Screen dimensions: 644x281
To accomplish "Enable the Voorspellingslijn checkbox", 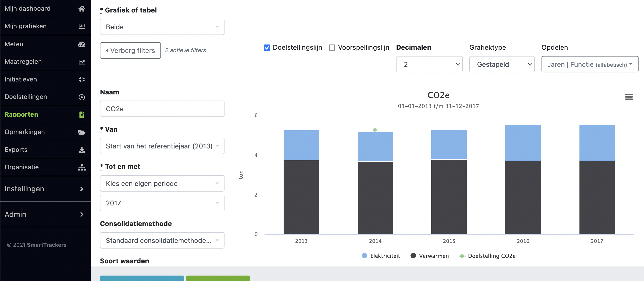I will click(332, 47).
